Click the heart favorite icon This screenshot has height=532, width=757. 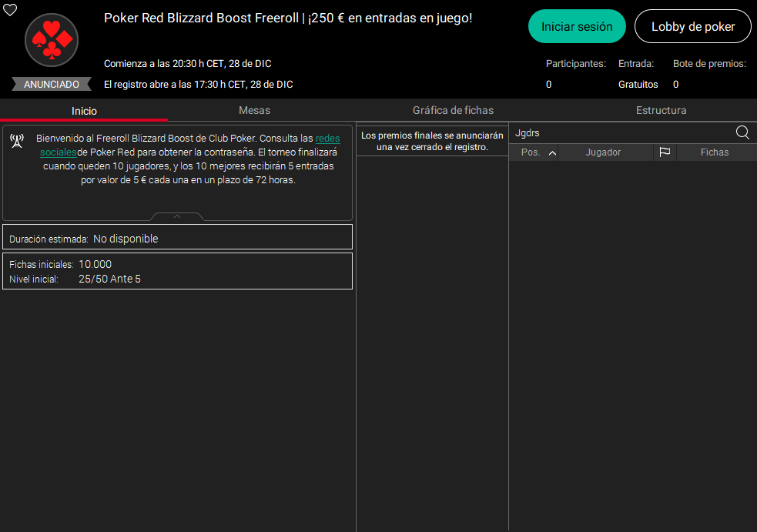[x=10, y=10]
